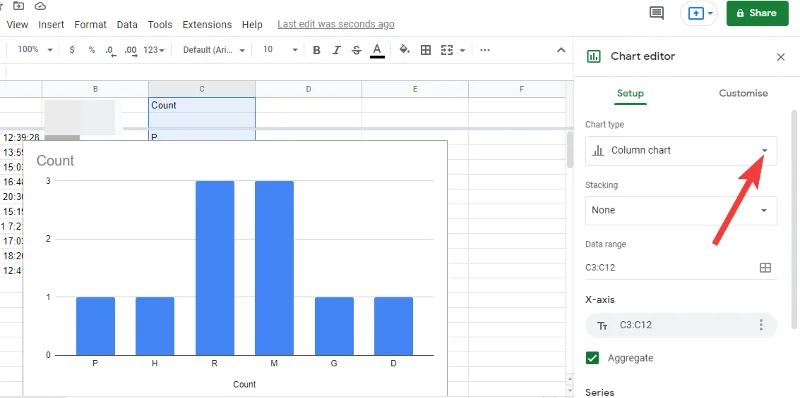Image resolution: width=800 pixels, height=398 pixels.
Task: Uncheck the Aggregate checkbox
Action: (592, 358)
